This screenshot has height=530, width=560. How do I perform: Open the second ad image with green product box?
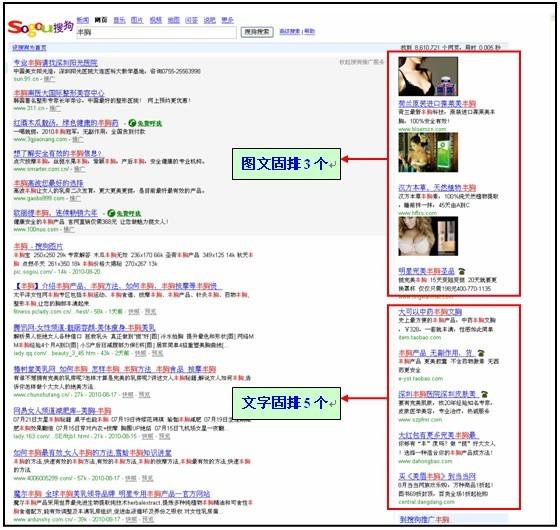tap(428, 152)
